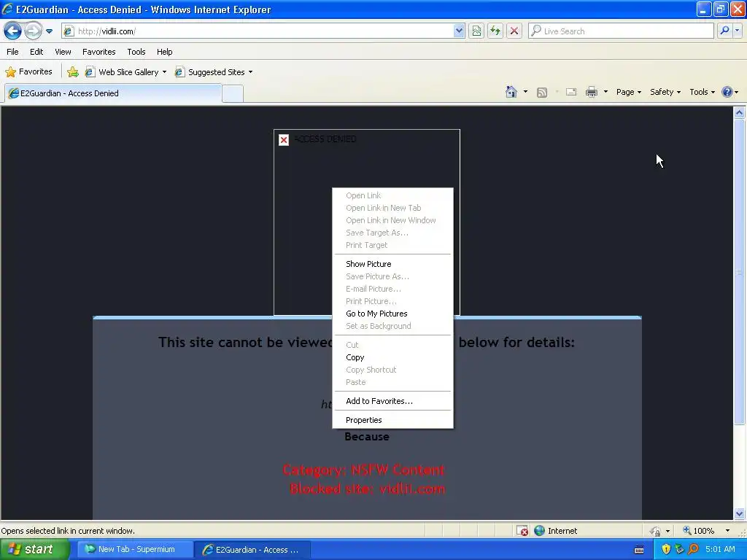Image resolution: width=747 pixels, height=560 pixels.
Task: Open the Tools command bar menu
Action: pos(702,92)
